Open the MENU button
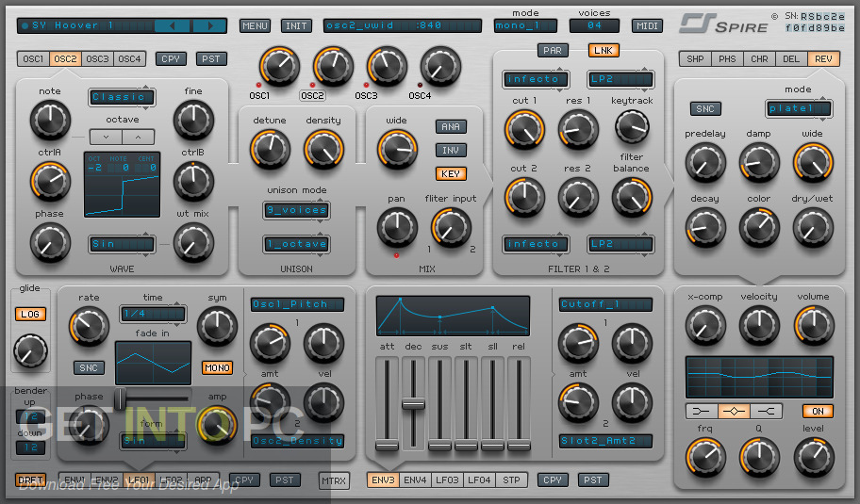Viewport: 860px width, 504px height. pyautogui.click(x=255, y=25)
